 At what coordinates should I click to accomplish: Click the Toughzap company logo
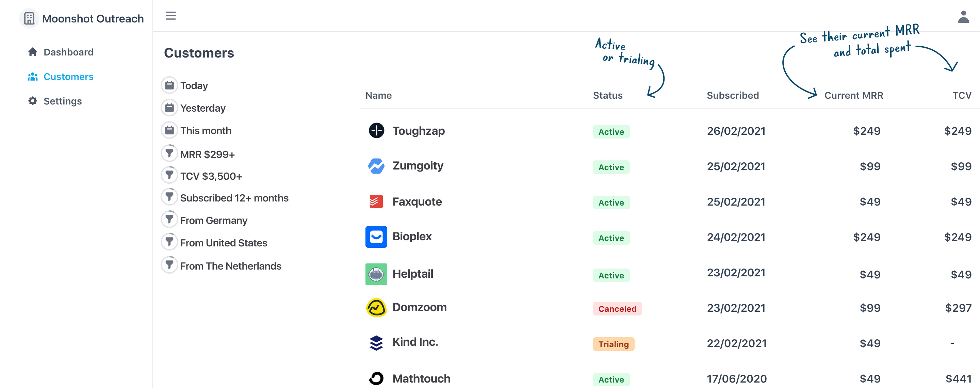pyautogui.click(x=376, y=130)
